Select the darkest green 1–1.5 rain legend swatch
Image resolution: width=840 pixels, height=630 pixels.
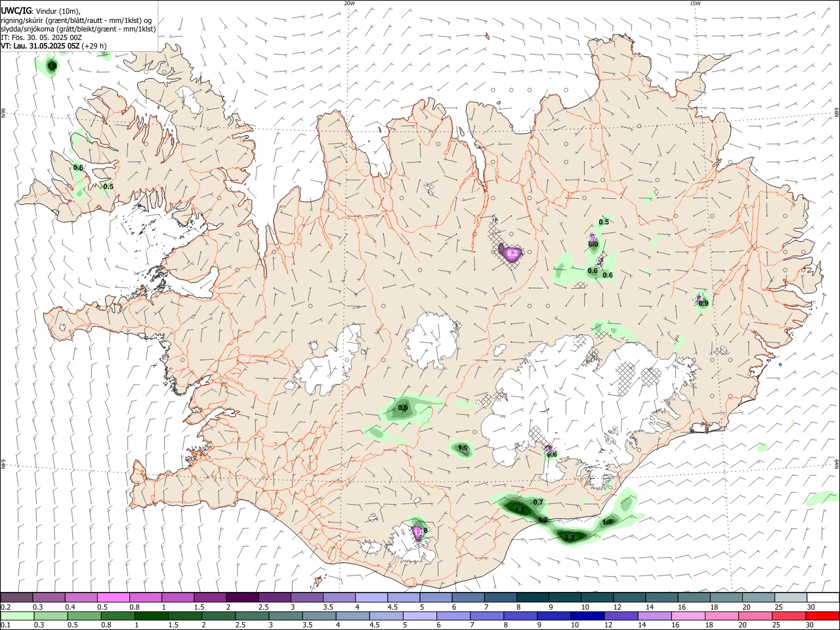tap(152, 616)
